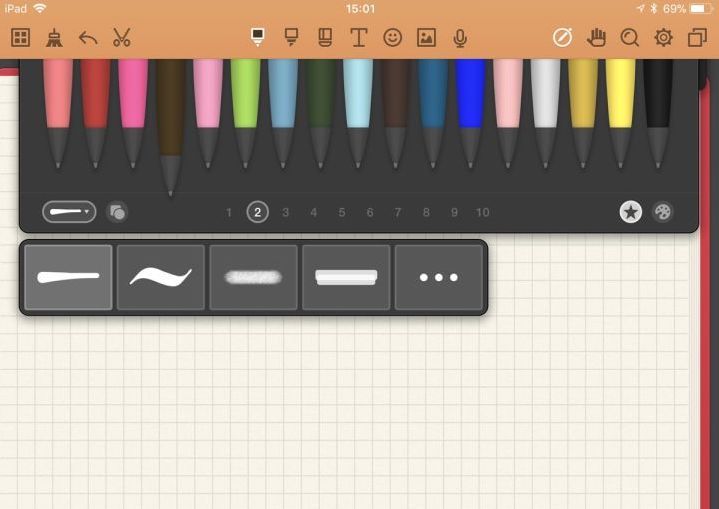Open more brush options with three dots
The width and height of the screenshot is (719, 509).
438,277
